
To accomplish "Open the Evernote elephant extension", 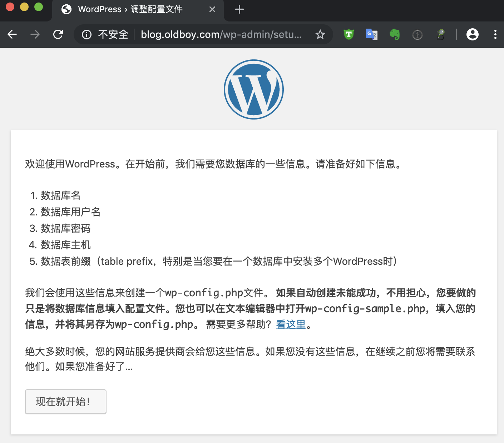I will point(395,34).
